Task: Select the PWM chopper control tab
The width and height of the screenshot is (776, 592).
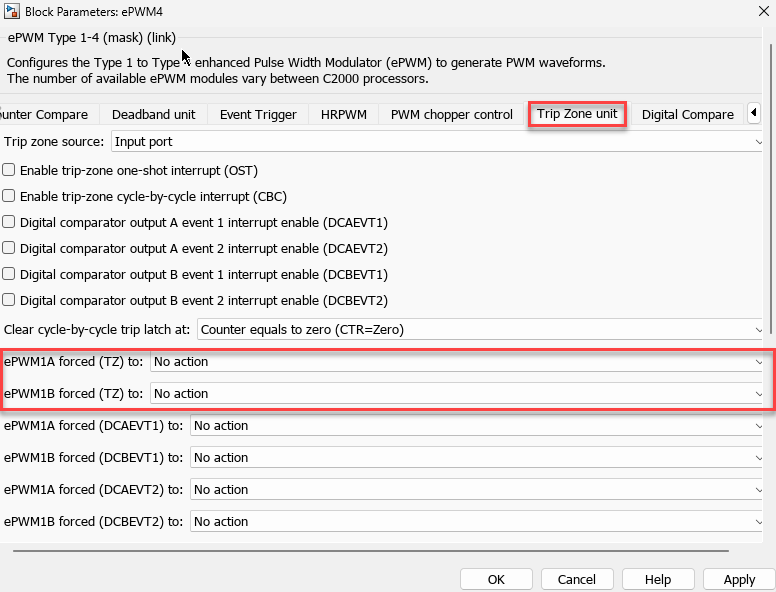Action: pyautogui.click(x=451, y=114)
